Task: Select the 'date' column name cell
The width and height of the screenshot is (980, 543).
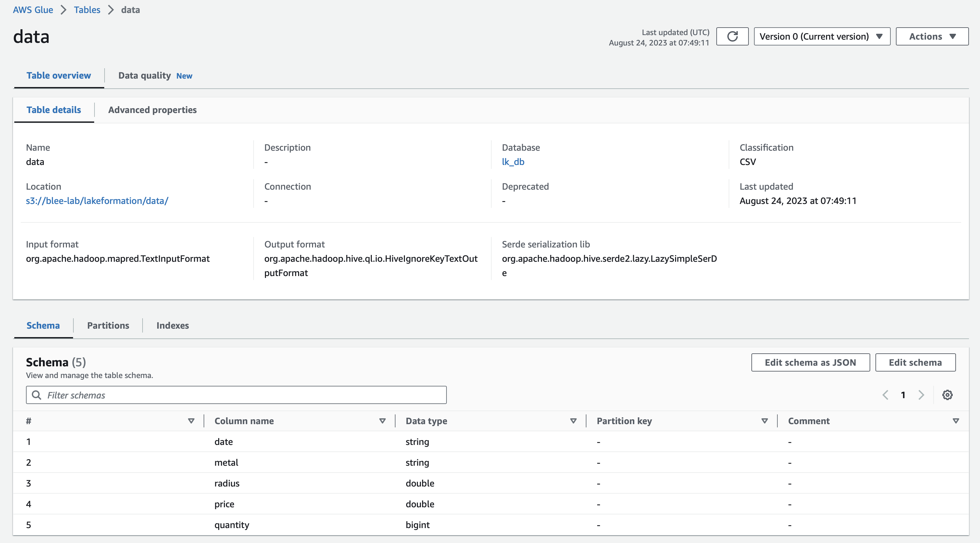Action: (223, 442)
